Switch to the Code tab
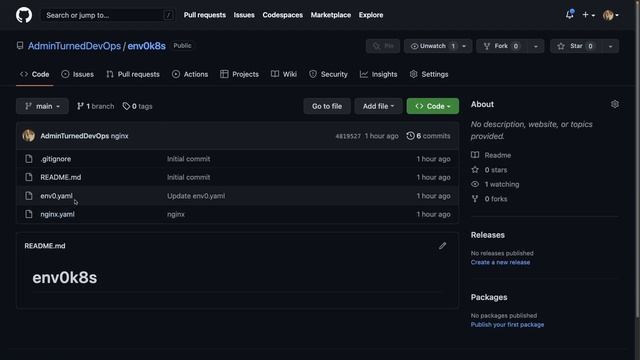 click(35, 74)
